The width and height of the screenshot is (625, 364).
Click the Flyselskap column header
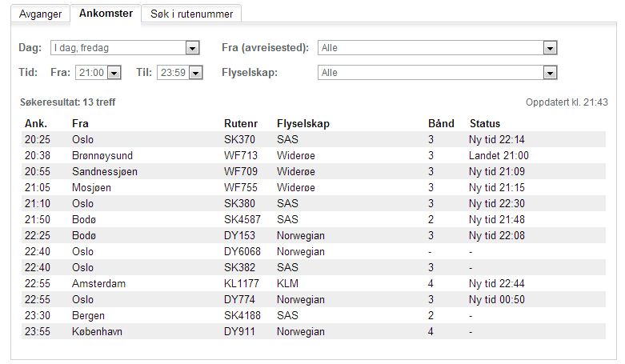(302, 124)
